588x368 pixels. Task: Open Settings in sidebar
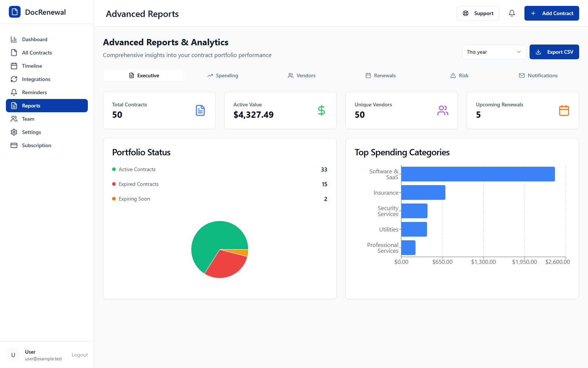point(47,132)
